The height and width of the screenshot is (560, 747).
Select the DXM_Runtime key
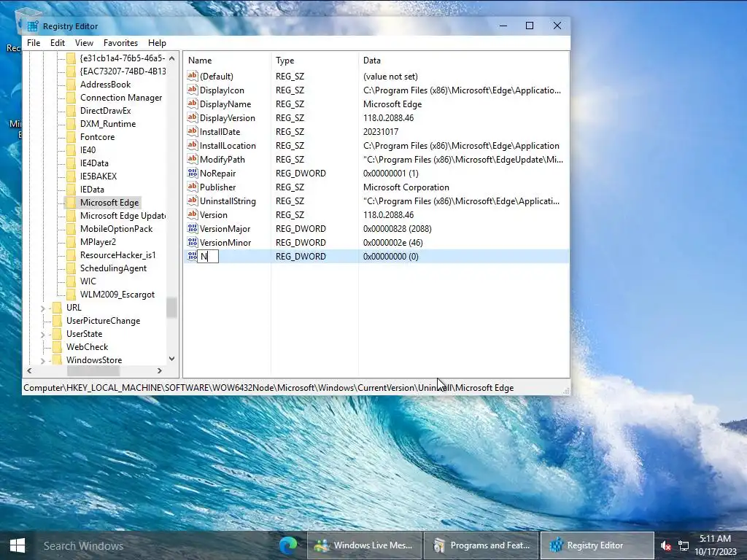[108, 124]
